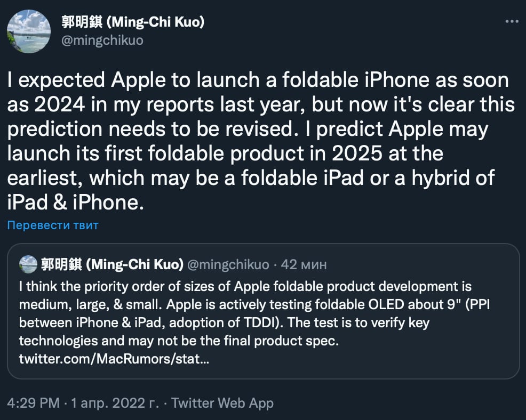Image resolution: width=526 pixels, height=420 pixels.
Task: Click the final tweet line 'iPad & iPhone.'
Action: click(76, 203)
